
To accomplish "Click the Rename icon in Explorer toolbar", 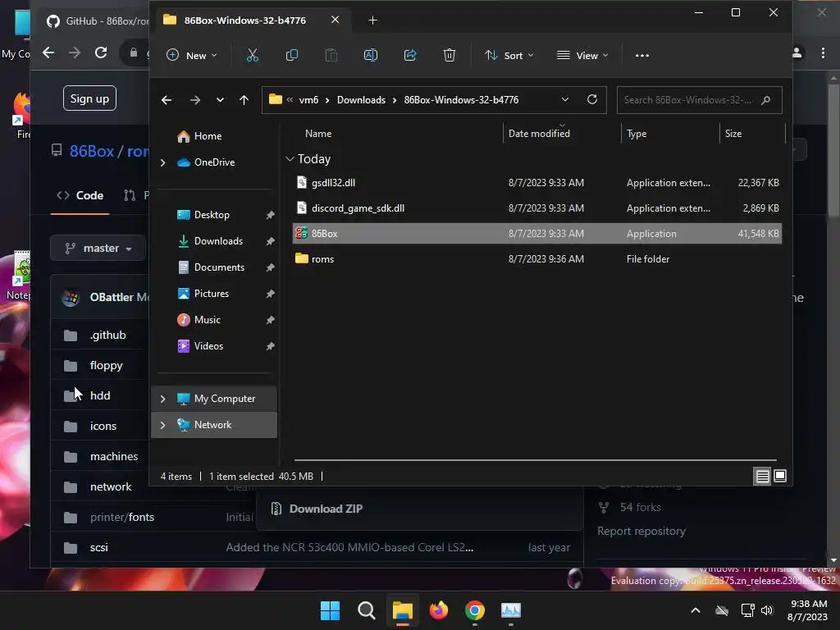I will click(371, 55).
